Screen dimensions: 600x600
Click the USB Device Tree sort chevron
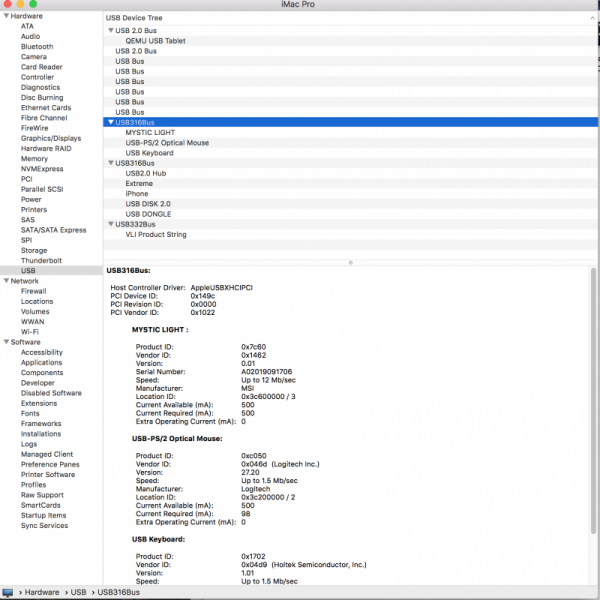(592, 18)
